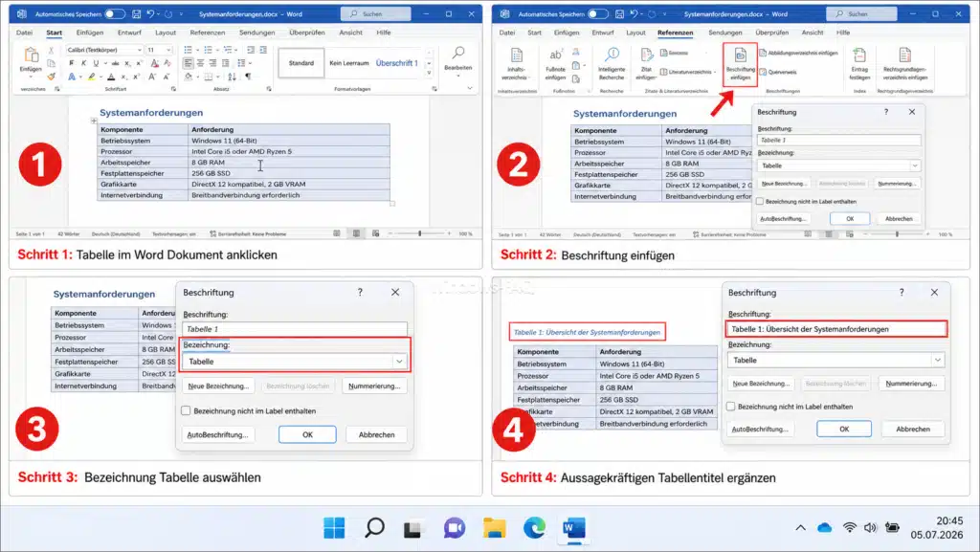
Task: Click the table move handle above Komponente
Action: pyautogui.click(x=94, y=121)
